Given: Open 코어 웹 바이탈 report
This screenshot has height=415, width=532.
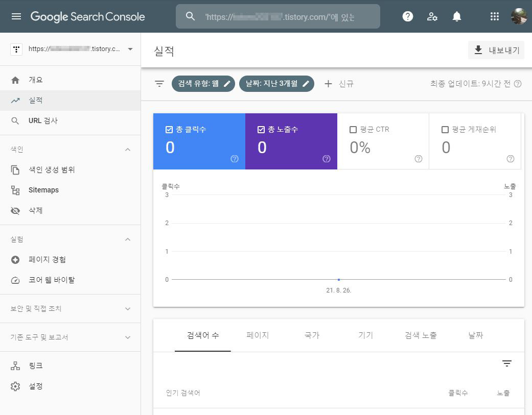Looking at the screenshot, I should pos(70,280).
